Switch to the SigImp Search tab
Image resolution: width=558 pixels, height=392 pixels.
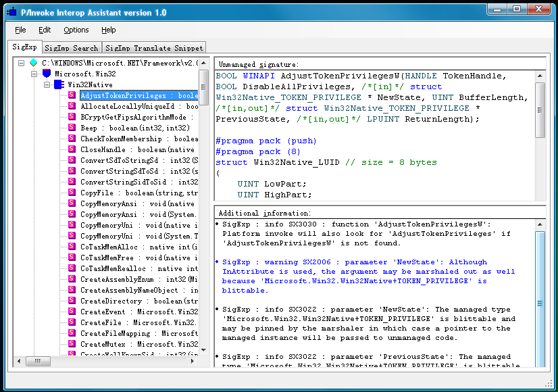point(71,48)
